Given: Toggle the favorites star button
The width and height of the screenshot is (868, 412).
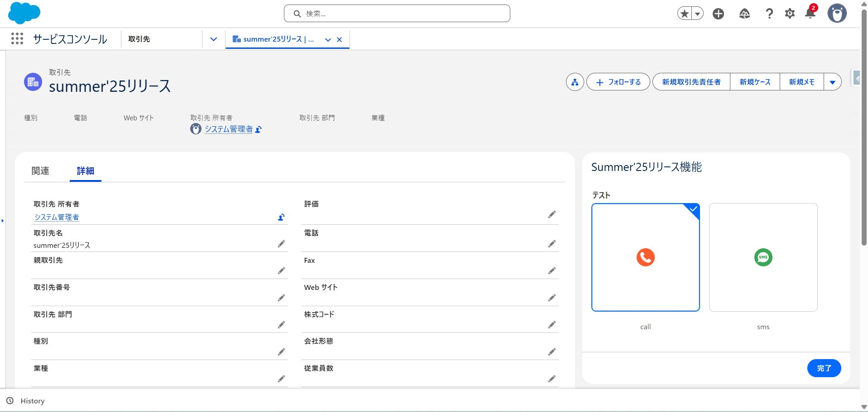Looking at the screenshot, I should [685, 14].
